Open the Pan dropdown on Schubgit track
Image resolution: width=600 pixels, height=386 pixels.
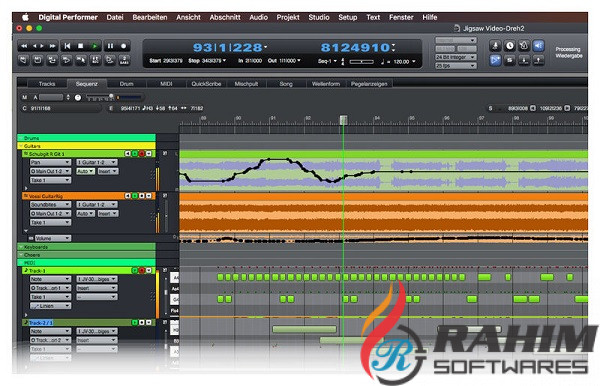point(50,162)
